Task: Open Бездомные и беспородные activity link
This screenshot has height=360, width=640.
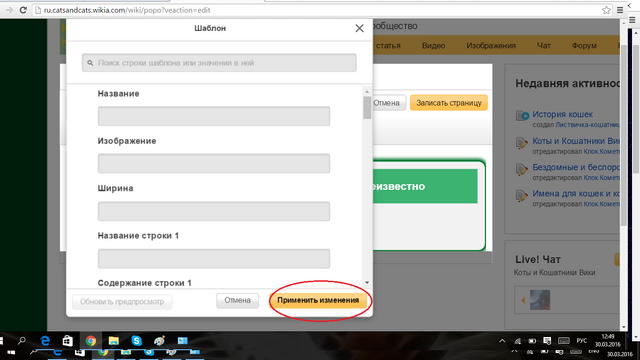Action: point(576,167)
